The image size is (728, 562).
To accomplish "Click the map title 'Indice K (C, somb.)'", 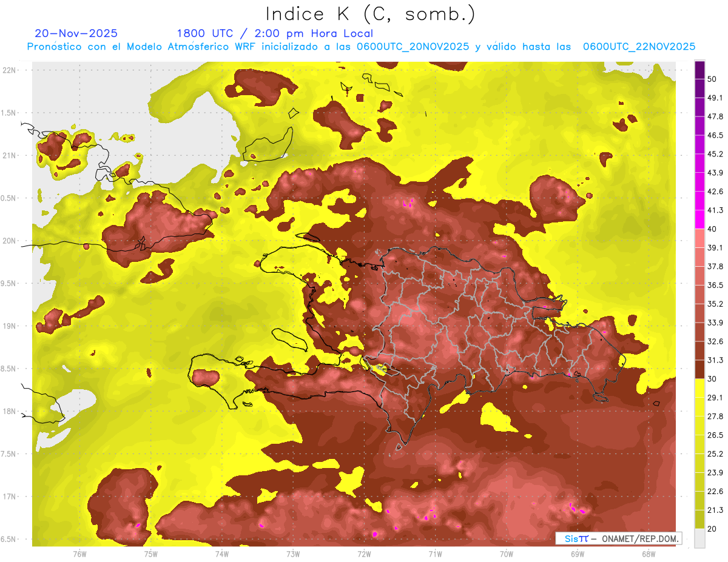I will 371,14.
